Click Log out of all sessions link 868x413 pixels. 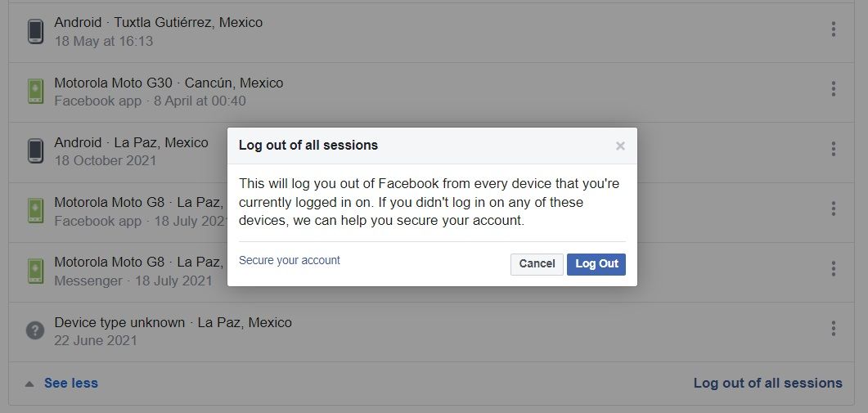767,383
